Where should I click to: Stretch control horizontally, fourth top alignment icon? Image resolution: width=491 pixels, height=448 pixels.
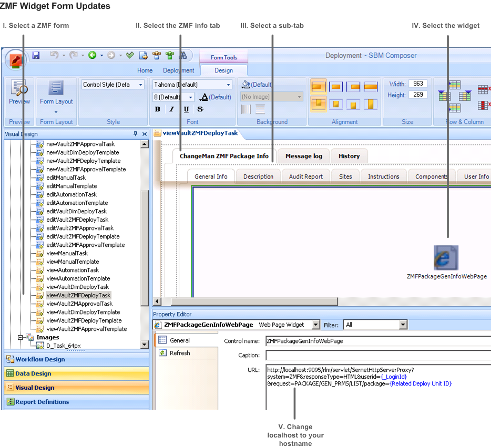(x=371, y=87)
